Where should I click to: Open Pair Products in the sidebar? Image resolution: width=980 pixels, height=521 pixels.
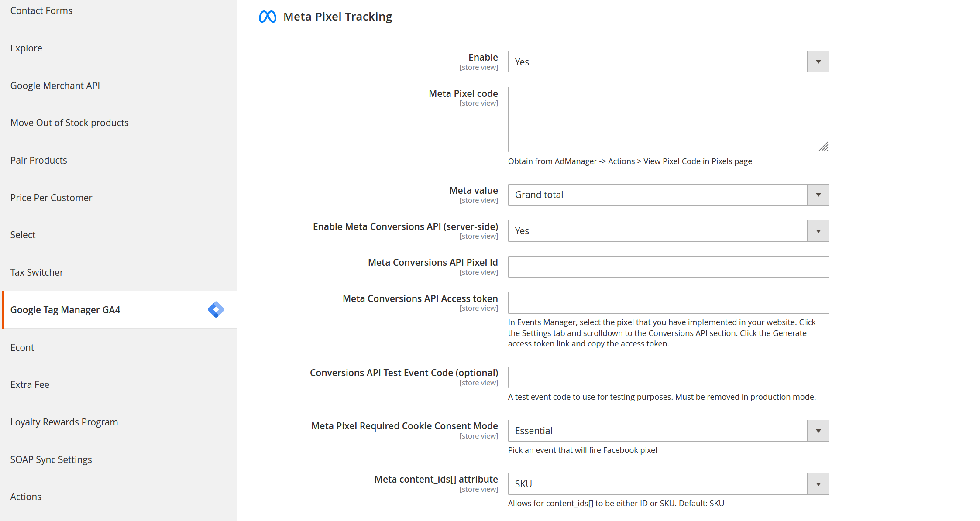[38, 160]
